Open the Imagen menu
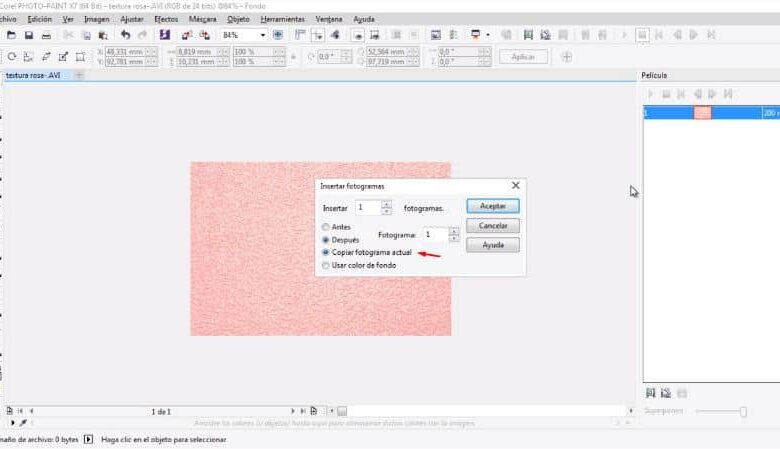780x449 pixels. click(97, 19)
